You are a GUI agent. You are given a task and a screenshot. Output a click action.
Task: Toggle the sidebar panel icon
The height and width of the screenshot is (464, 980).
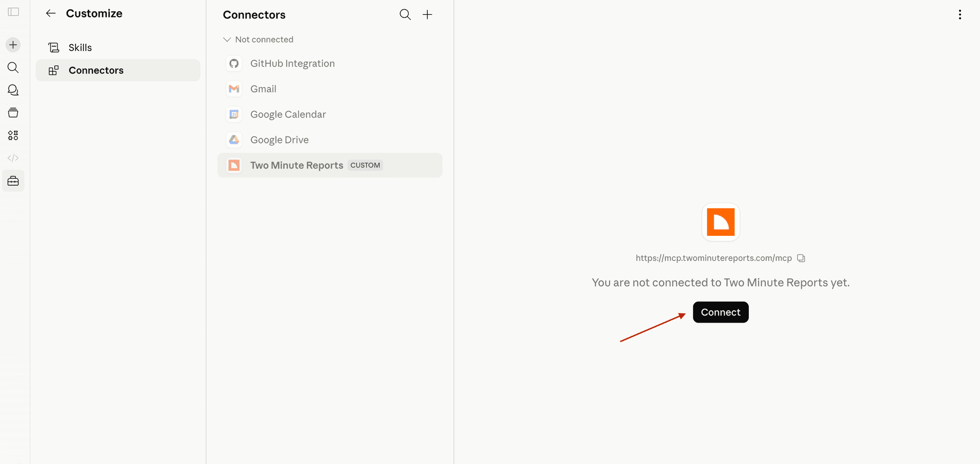click(x=14, y=12)
